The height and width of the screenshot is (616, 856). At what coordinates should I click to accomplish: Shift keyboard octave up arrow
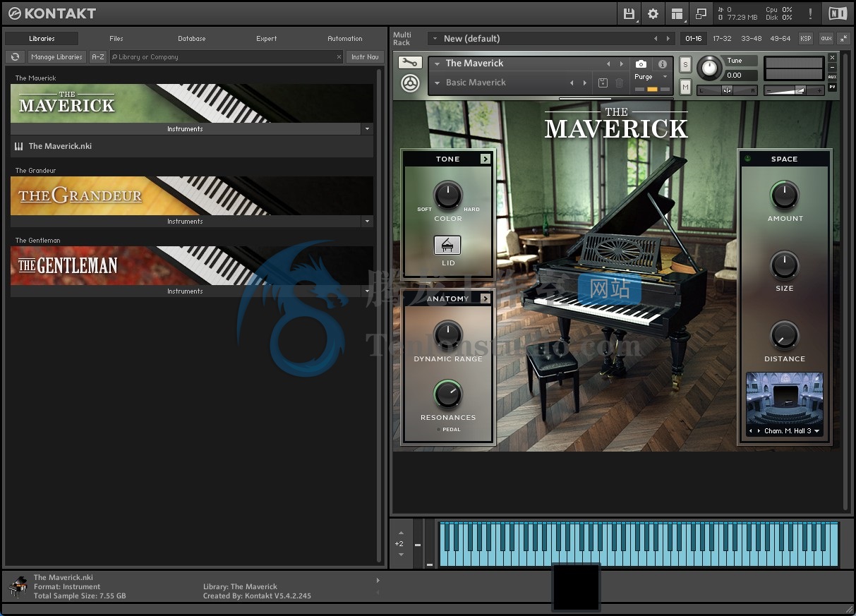tap(401, 533)
